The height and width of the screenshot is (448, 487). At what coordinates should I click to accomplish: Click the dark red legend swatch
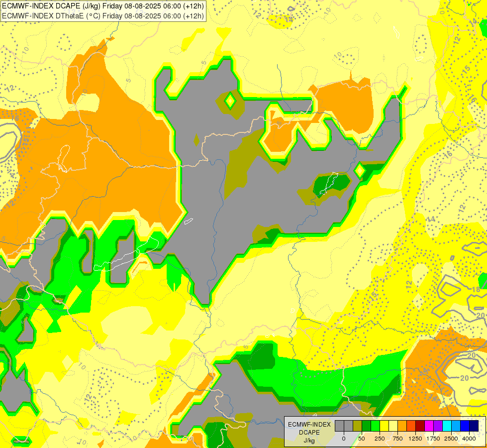coord(420,426)
